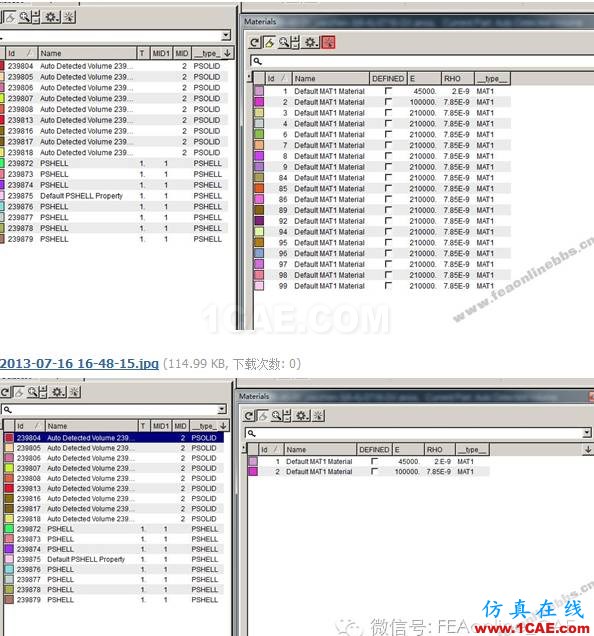
Task: Click refresh icon in the lower Materials toolbar
Action: (249, 416)
